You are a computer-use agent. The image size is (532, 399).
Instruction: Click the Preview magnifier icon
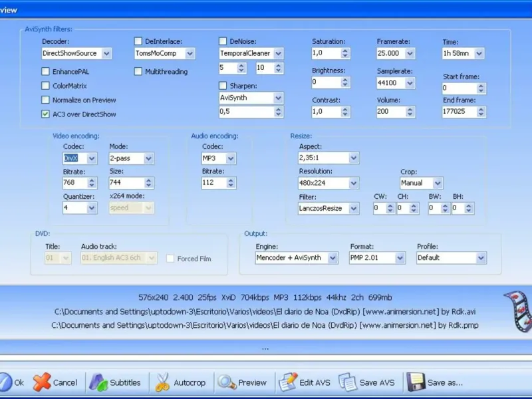227,382
